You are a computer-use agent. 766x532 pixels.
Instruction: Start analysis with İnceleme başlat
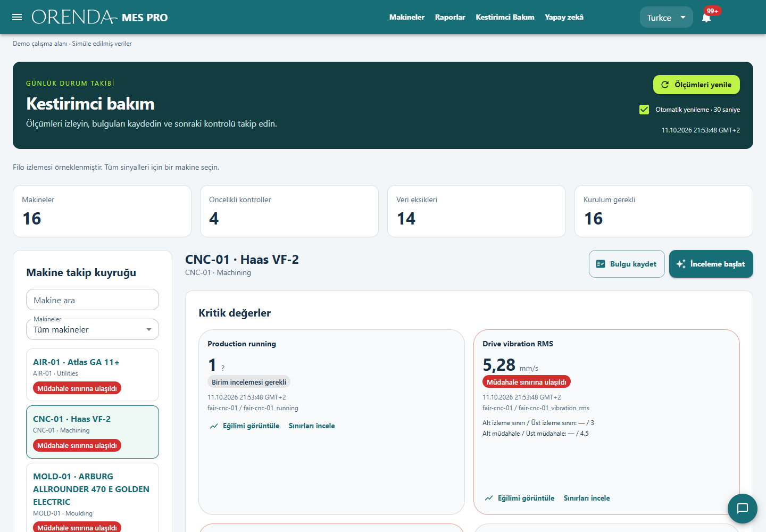(711, 264)
